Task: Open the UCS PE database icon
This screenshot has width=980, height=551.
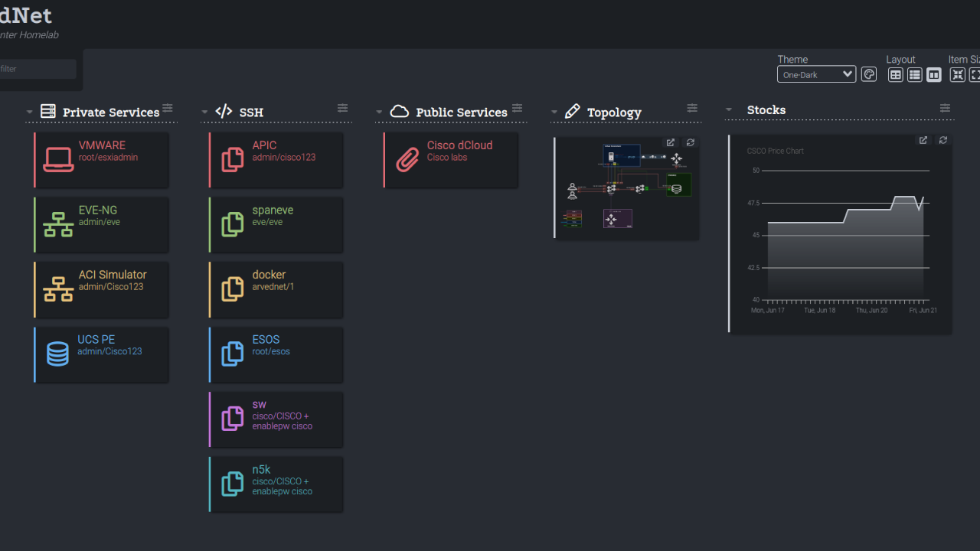Action: [x=57, y=354]
